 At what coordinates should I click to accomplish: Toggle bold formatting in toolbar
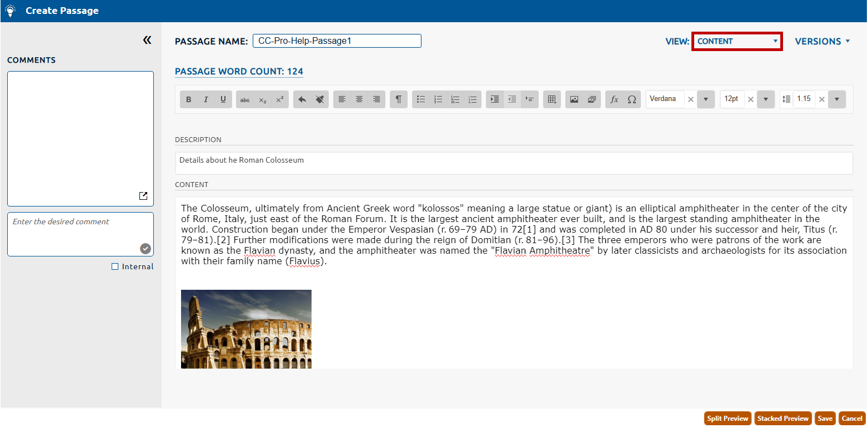coord(189,99)
